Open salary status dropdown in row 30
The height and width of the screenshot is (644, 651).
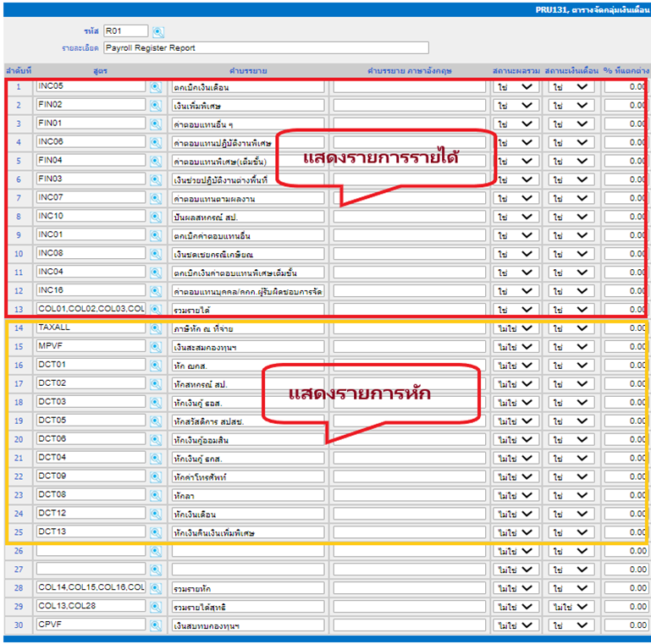[570, 625]
